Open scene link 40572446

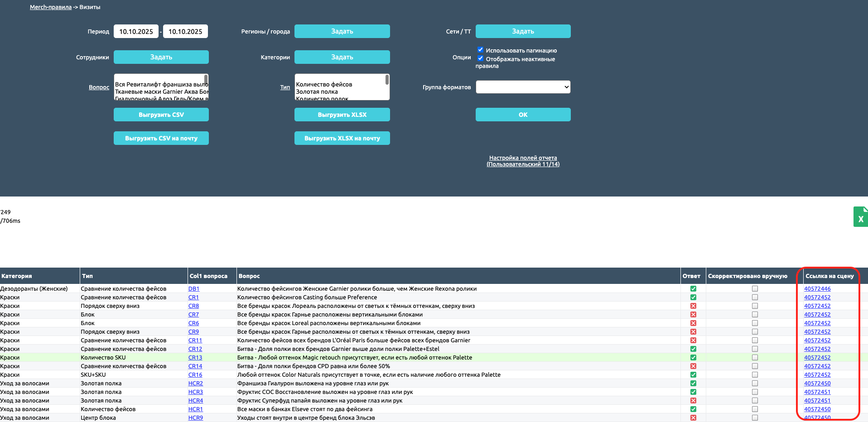pyautogui.click(x=817, y=289)
